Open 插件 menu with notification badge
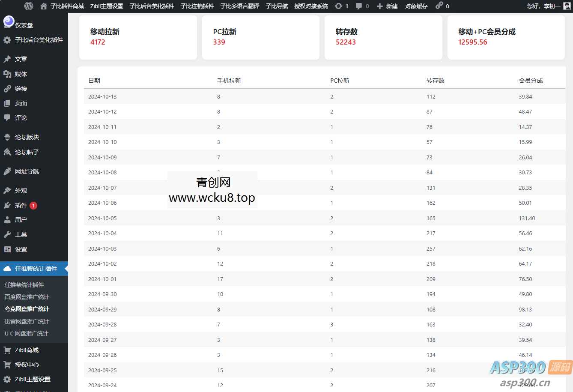 [x=19, y=205]
